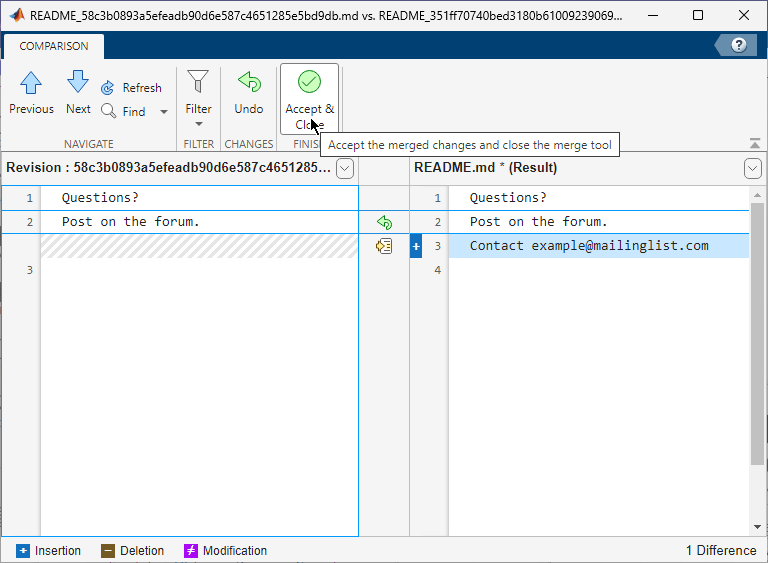The width and height of the screenshot is (768, 563).
Task: Open the README.md Result pane dropdown
Action: (x=753, y=168)
